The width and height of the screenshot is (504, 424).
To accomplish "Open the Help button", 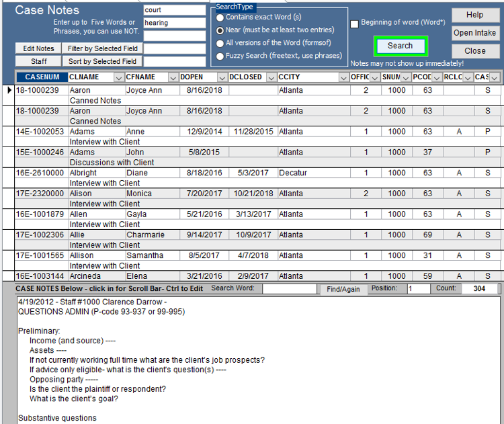I will point(474,15).
